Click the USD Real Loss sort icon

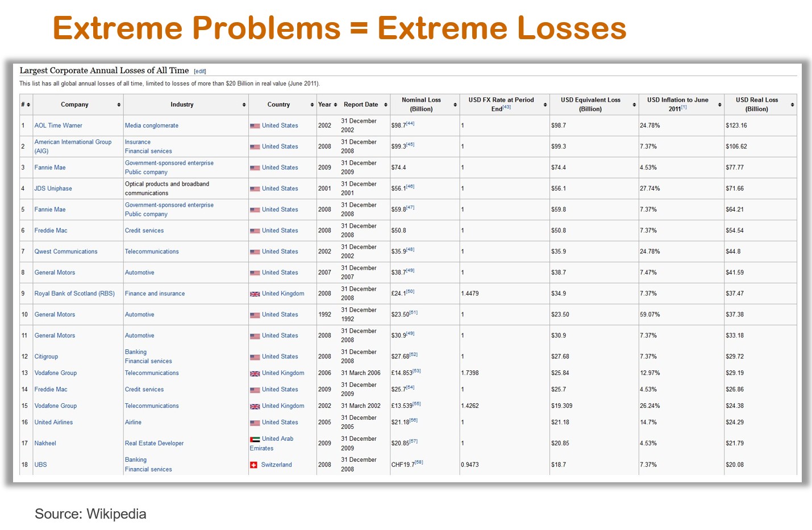coord(792,105)
